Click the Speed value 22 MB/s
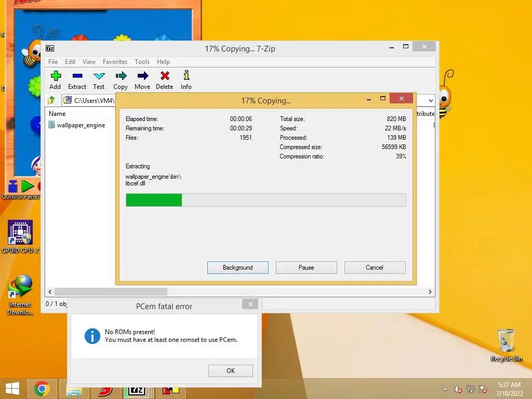The height and width of the screenshot is (399, 532). point(395,128)
